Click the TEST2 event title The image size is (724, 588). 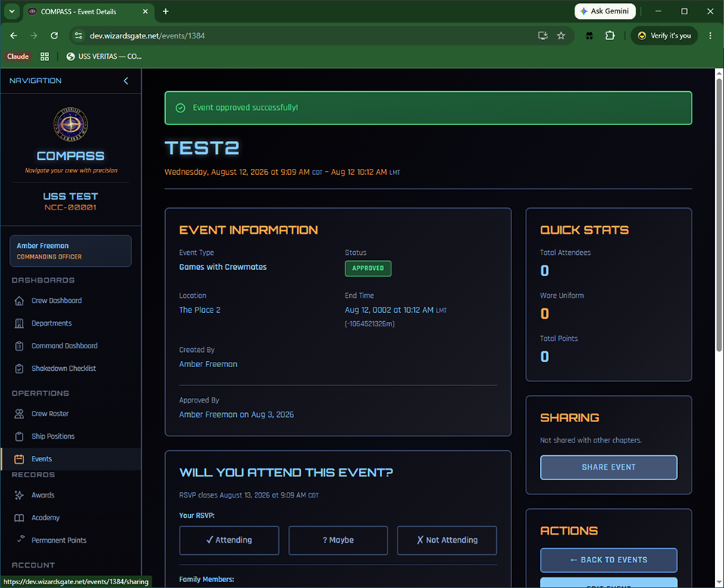(202, 149)
